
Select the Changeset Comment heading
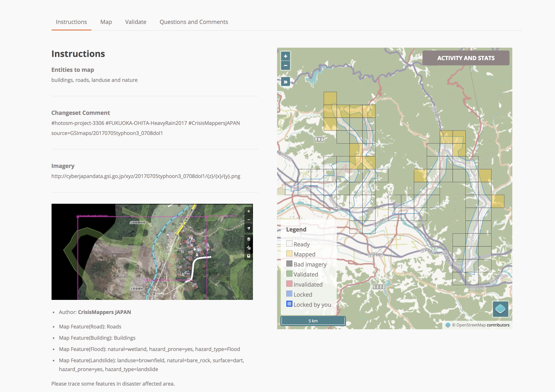coord(81,113)
